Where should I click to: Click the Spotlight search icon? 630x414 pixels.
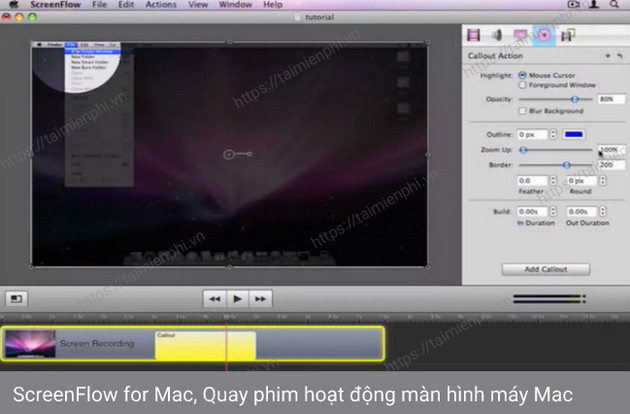(x=614, y=4)
